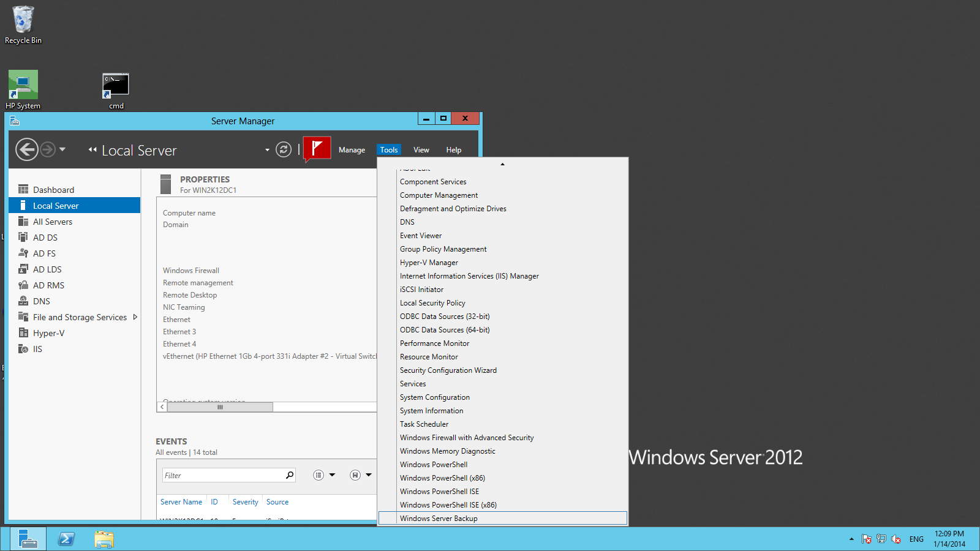Click the AD FS role icon
This screenshot has height=551, width=980.
coord(23,253)
